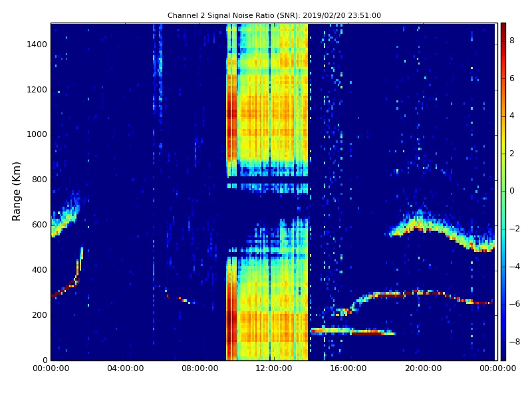Click the SNR colorbar gradient strip
532x399 pixels.
click(x=503, y=192)
